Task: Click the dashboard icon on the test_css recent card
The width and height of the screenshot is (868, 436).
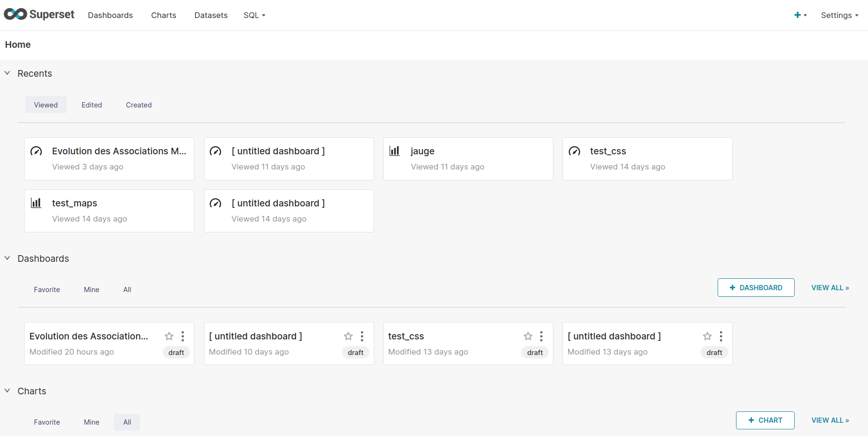Action: (575, 151)
